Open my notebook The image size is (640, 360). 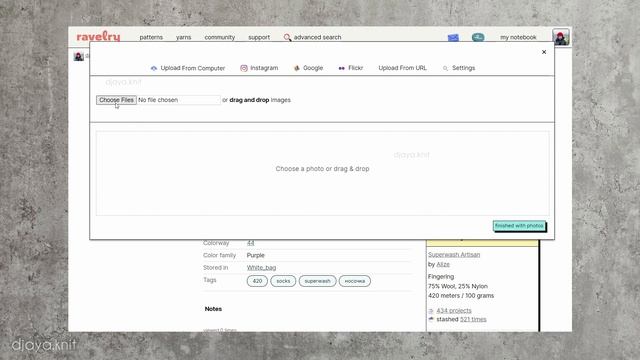coord(518,37)
